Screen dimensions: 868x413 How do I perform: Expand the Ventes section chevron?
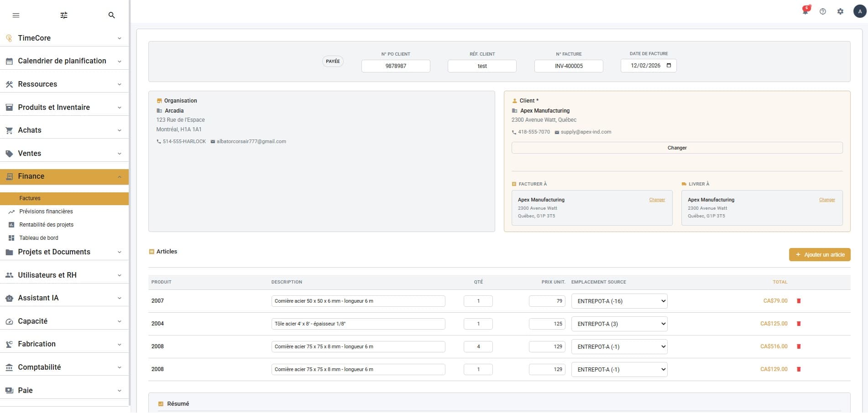coord(120,154)
